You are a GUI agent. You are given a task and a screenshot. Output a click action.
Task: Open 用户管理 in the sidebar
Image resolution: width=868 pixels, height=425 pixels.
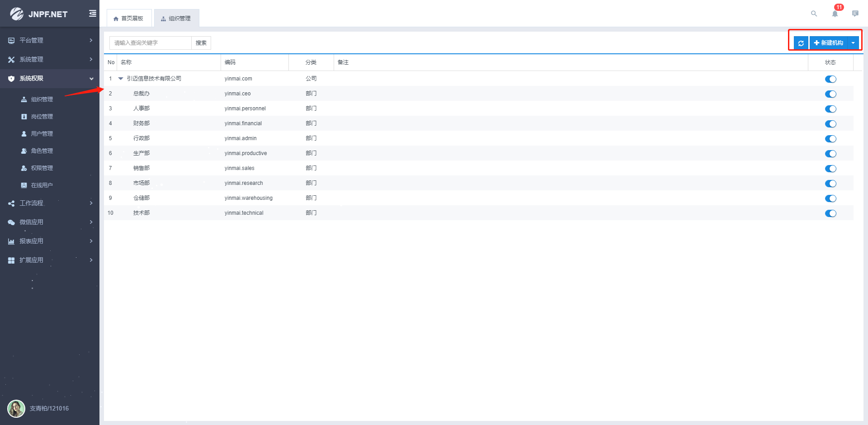(42, 134)
